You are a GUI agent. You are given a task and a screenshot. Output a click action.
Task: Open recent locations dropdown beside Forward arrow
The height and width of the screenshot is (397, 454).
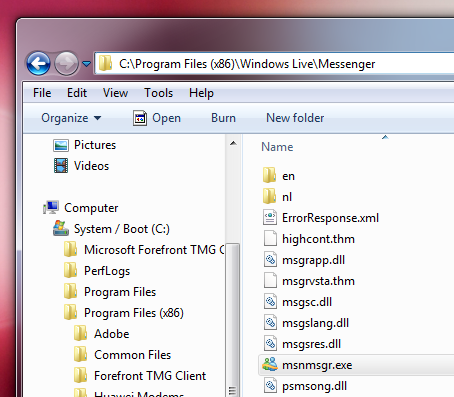[x=86, y=63]
